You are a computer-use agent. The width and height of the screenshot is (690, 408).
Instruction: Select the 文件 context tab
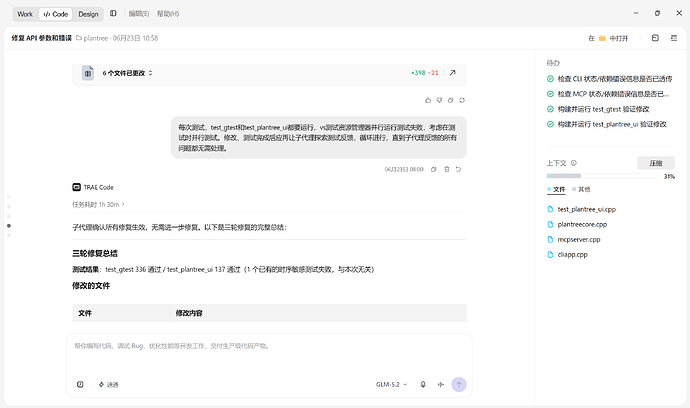click(556, 190)
